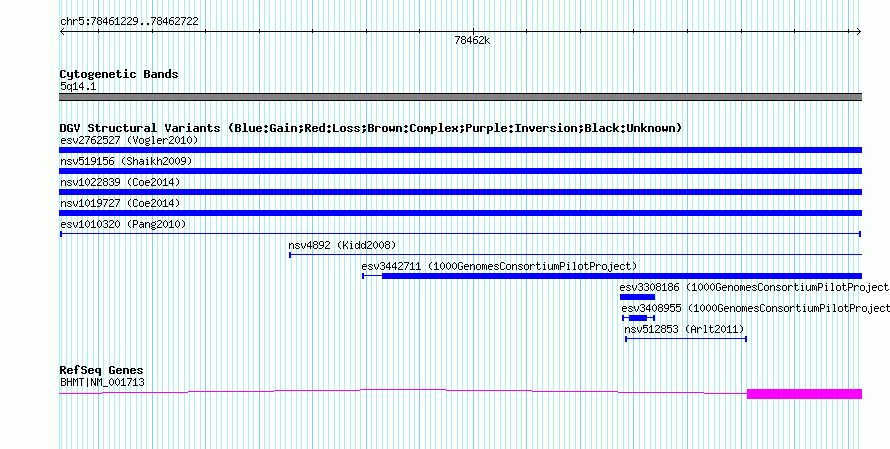Open esv2762527 (Vogler2010) variant label
The width and height of the screenshot is (890, 449).
pyautogui.click(x=129, y=140)
